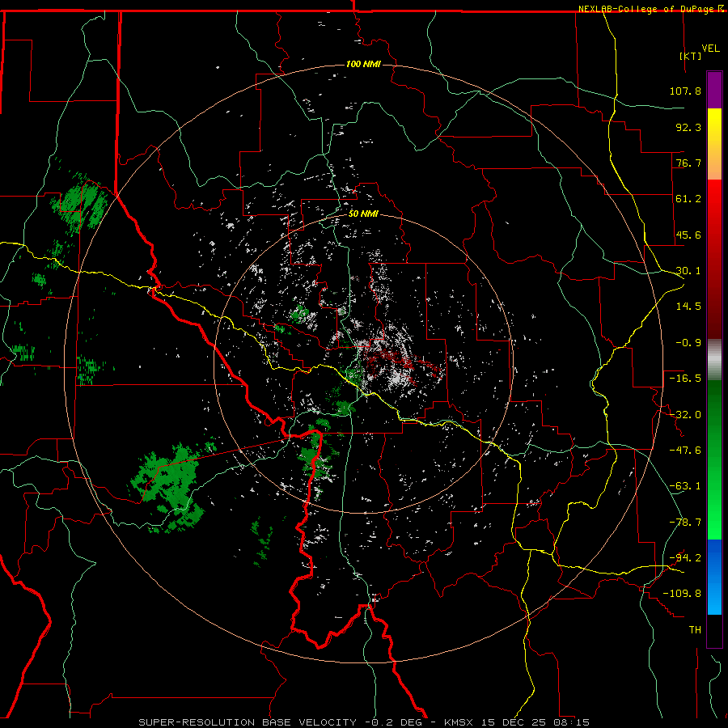Image resolution: width=728 pixels, height=728 pixels.
Task: Click the -109.8 velocity scale value
Action: pyautogui.click(x=682, y=594)
